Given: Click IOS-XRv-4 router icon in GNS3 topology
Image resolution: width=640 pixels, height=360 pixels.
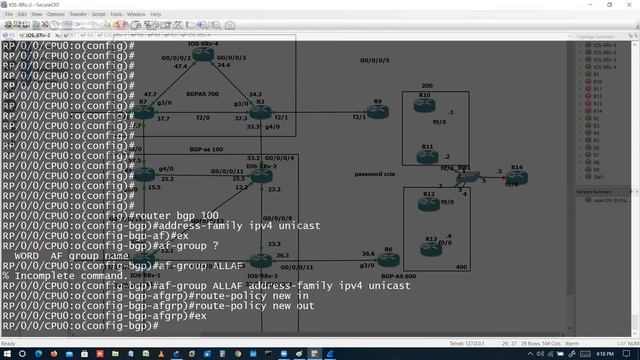Looking at the screenshot, I should tap(203, 54).
